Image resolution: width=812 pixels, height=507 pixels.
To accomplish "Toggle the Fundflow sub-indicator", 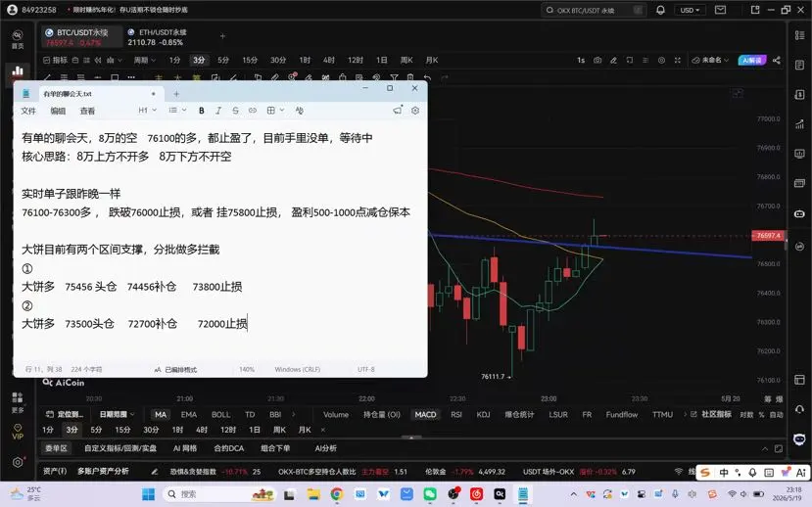I will pos(621,414).
